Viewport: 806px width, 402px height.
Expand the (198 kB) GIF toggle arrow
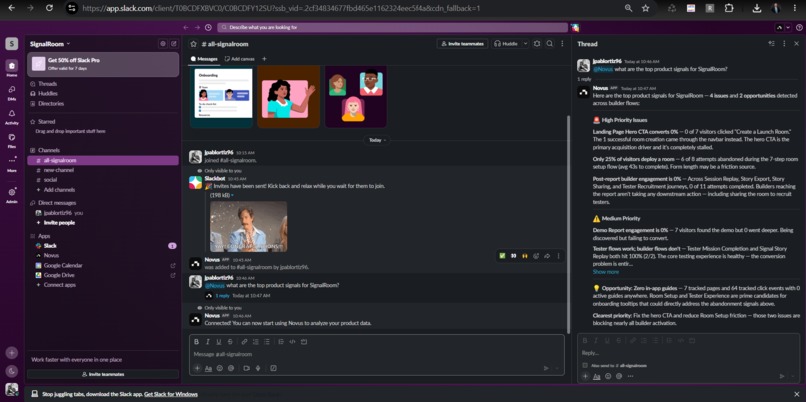tap(232, 195)
